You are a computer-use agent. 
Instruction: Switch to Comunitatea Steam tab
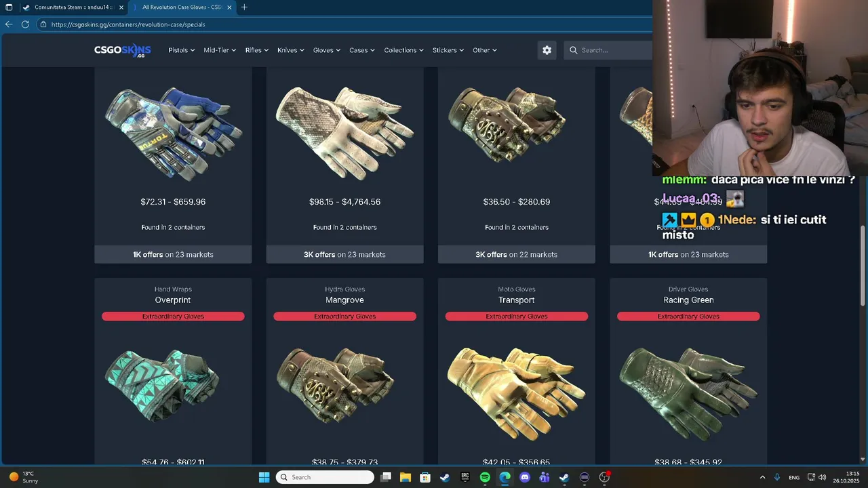coord(73,7)
